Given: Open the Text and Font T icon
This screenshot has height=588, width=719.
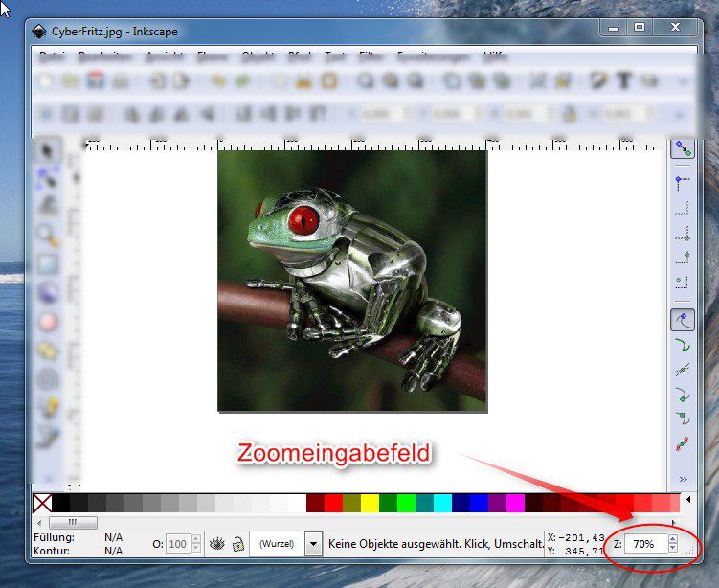Looking at the screenshot, I should point(623,81).
